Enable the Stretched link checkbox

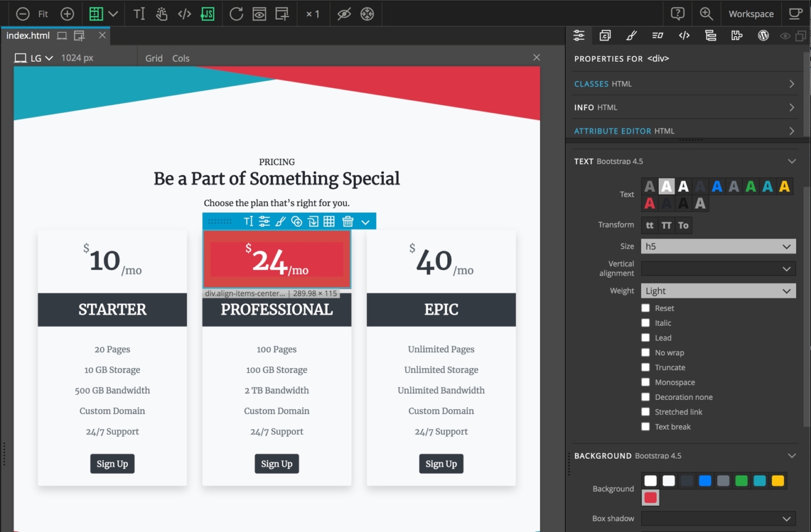(645, 412)
